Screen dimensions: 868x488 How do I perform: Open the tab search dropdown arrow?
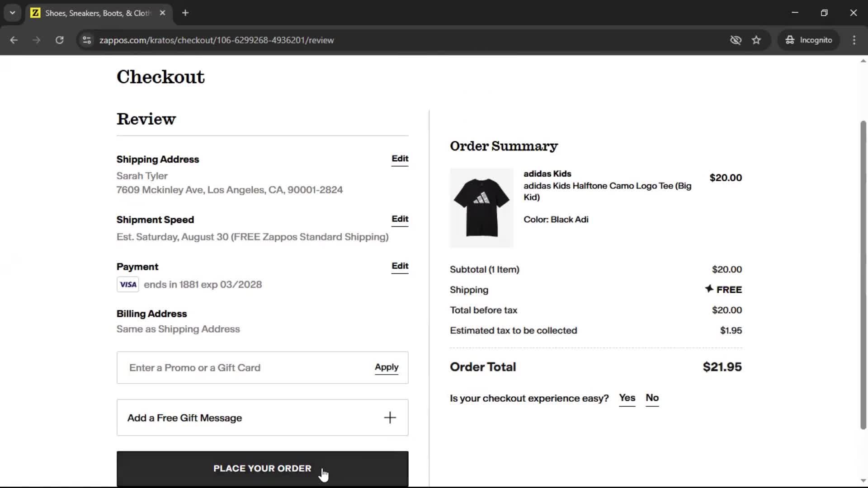(x=12, y=13)
